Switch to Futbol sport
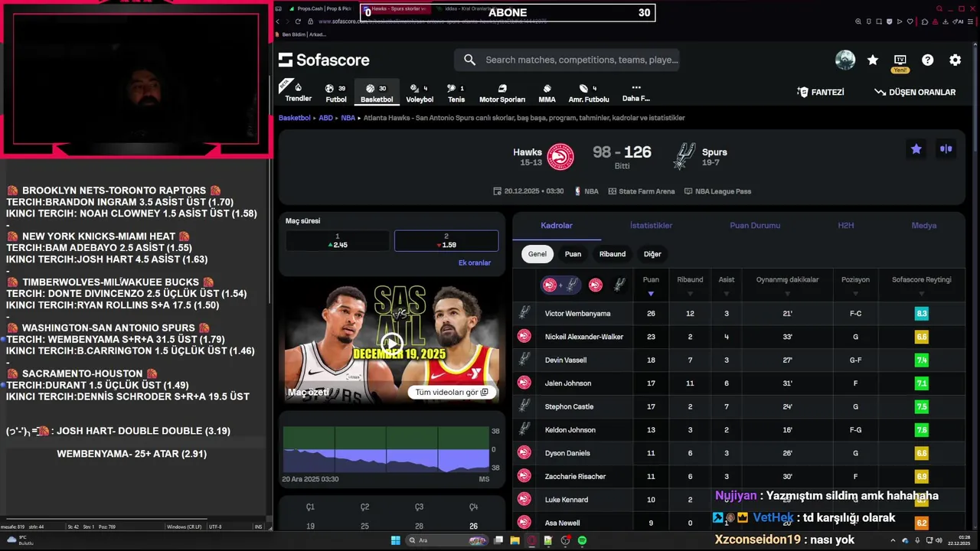Screen dimensions: 980x551 (x=335, y=93)
